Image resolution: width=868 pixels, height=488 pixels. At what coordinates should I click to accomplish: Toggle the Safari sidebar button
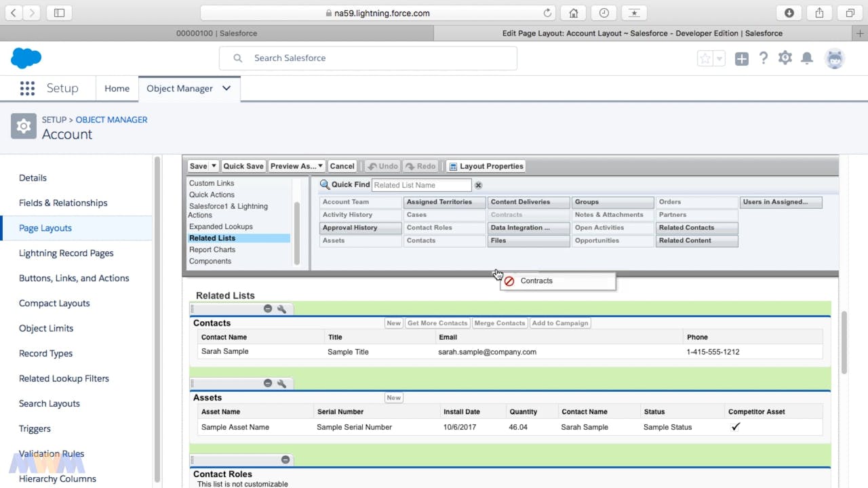(59, 13)
